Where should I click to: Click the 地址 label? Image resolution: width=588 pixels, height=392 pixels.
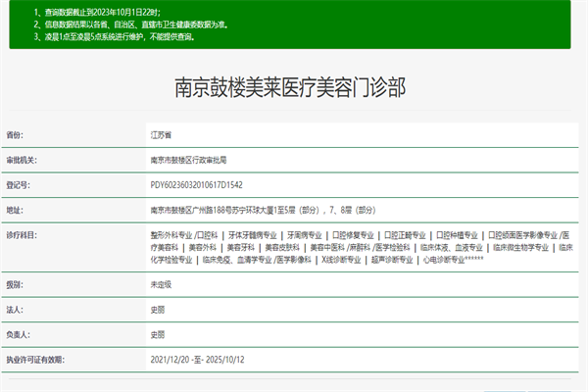point(15,210)
